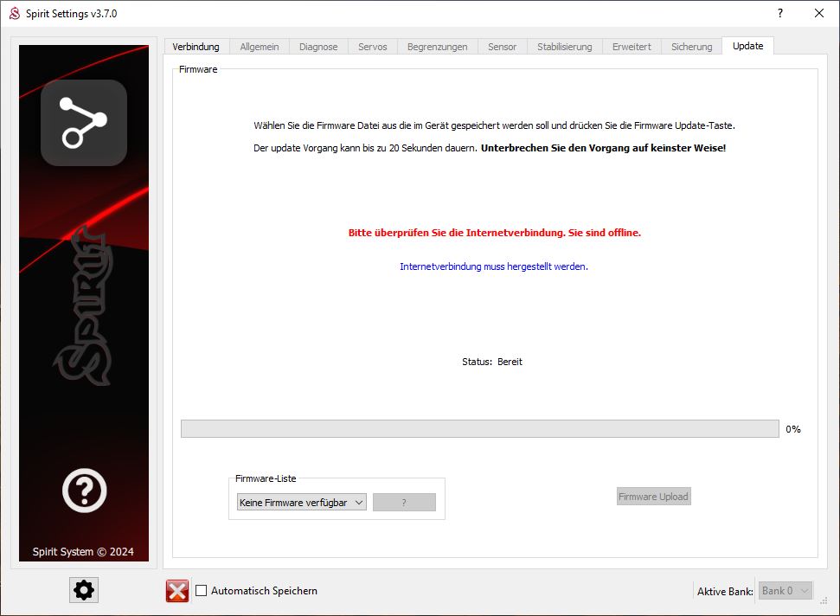840x616 pixels.
Task: Expand the Keine Firmware verfügbar dropdown
Action: pyautogui.click(x=301, y=503)
